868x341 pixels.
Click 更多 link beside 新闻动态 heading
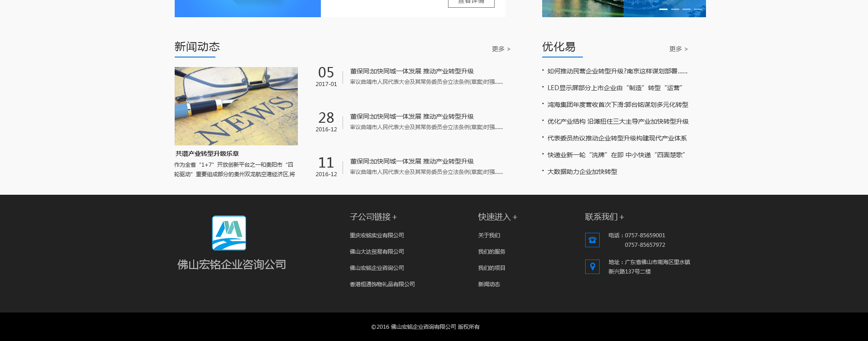501,49
